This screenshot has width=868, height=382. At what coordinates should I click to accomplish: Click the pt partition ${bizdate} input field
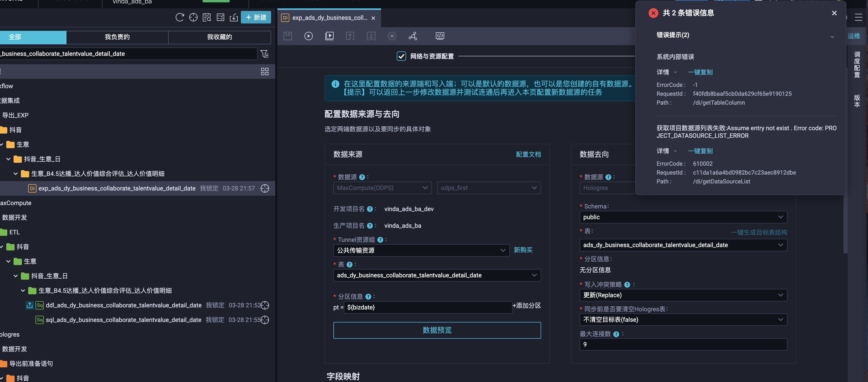coord(428,307)
